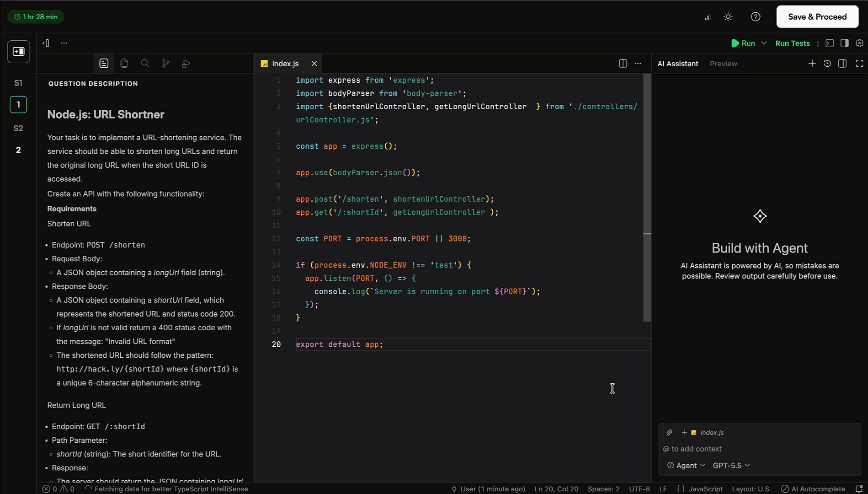Collapse the left sidebar toggle icon
Screen dimensions: 868x494
46,43
